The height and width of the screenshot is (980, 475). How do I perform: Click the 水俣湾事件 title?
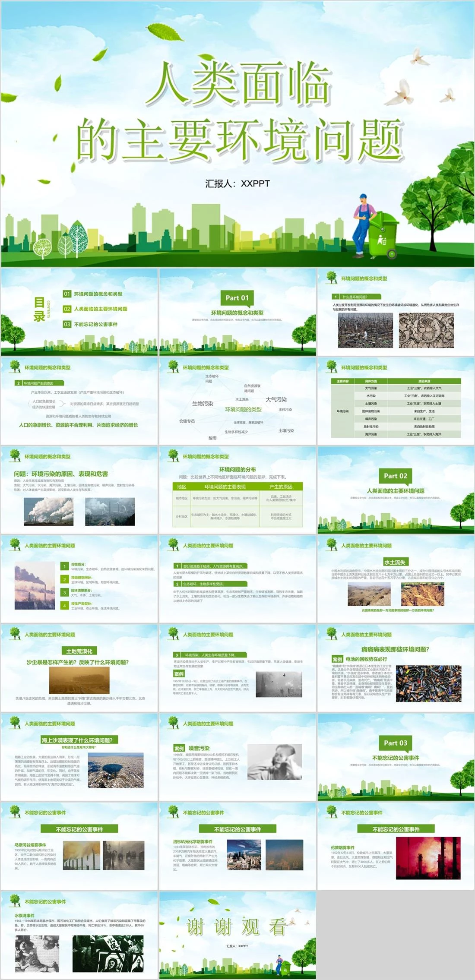click(25, 916)
